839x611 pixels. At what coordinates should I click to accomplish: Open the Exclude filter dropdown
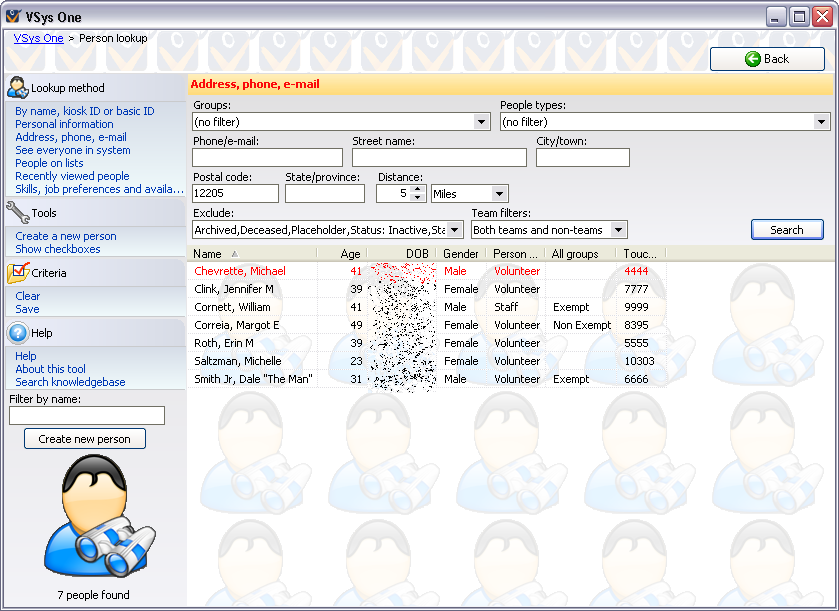point(454,230)
